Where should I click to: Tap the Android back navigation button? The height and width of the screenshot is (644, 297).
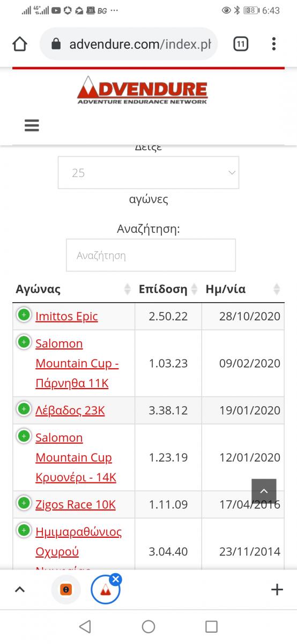tap(85, 626)
